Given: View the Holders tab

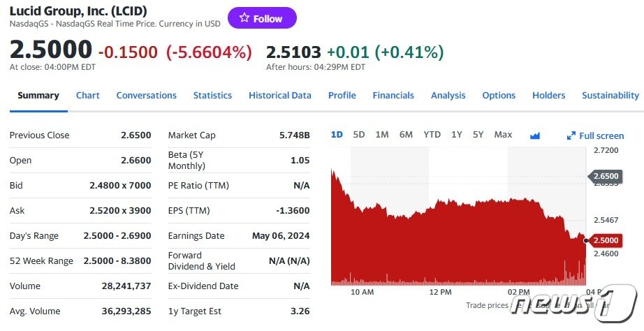Looking at the screenshot, I should click(548, 96).
